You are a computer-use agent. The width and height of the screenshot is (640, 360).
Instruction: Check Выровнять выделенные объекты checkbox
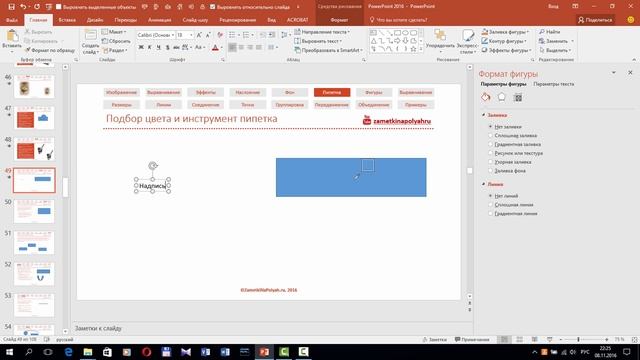click(58, 7)
